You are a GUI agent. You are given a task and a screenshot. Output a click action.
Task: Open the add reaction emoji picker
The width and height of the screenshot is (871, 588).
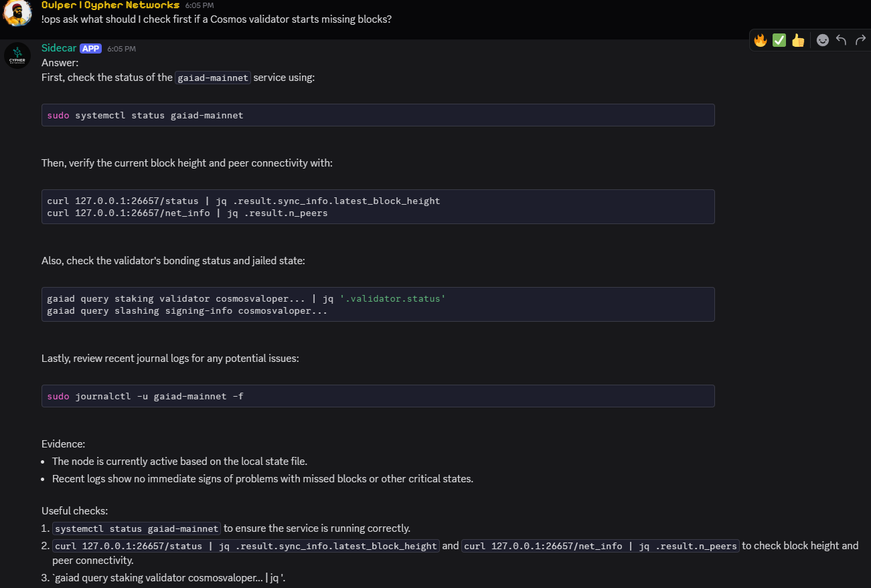coord(823,40)
